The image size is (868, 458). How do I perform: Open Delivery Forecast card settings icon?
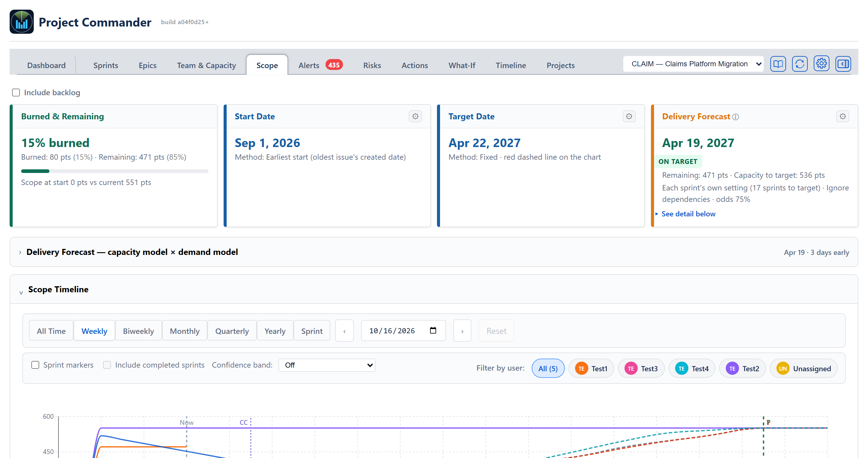point(842,117)
